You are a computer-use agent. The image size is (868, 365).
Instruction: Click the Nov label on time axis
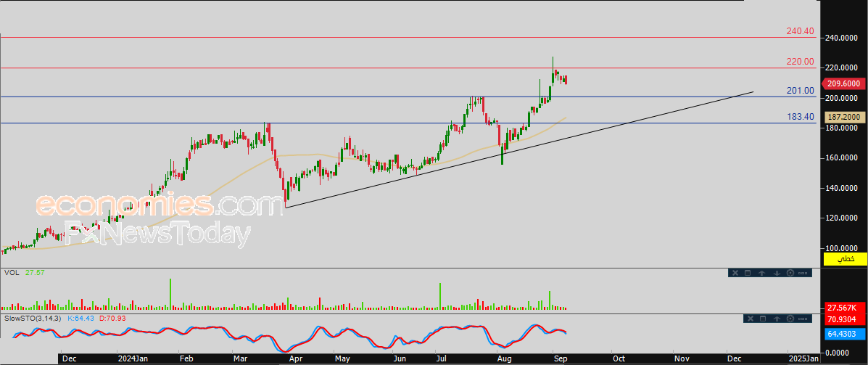coord(681,359)
